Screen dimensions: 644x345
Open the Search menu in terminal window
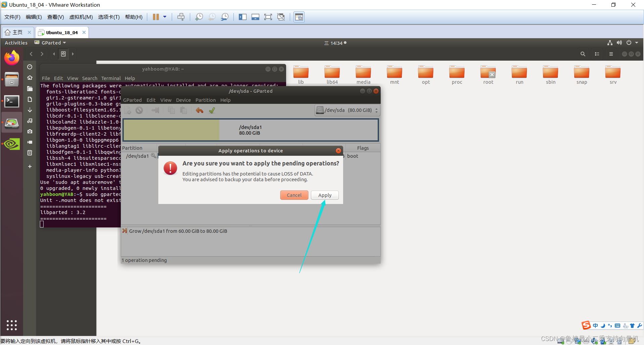point(90,78)
